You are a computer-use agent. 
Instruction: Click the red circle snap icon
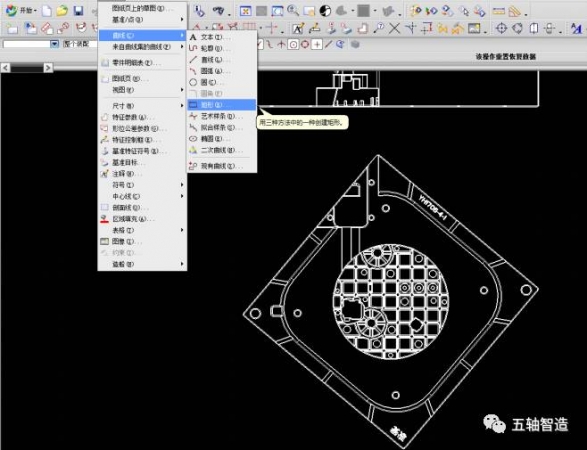click(x=305, y=45)
